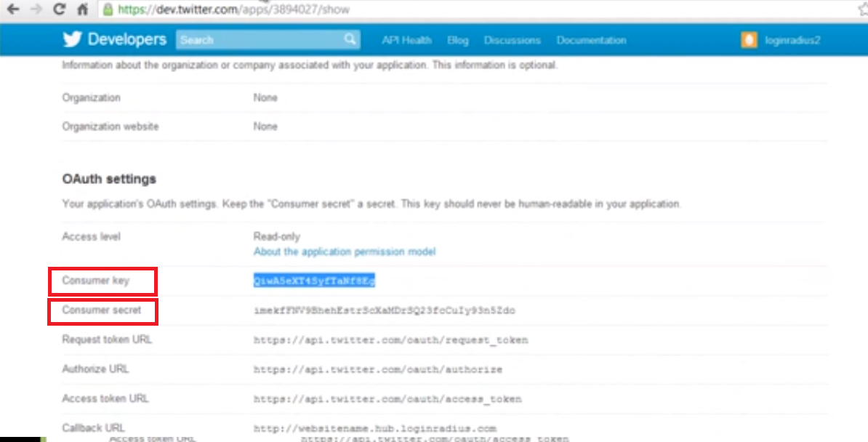Open the Blog menu item

[458, 41]
